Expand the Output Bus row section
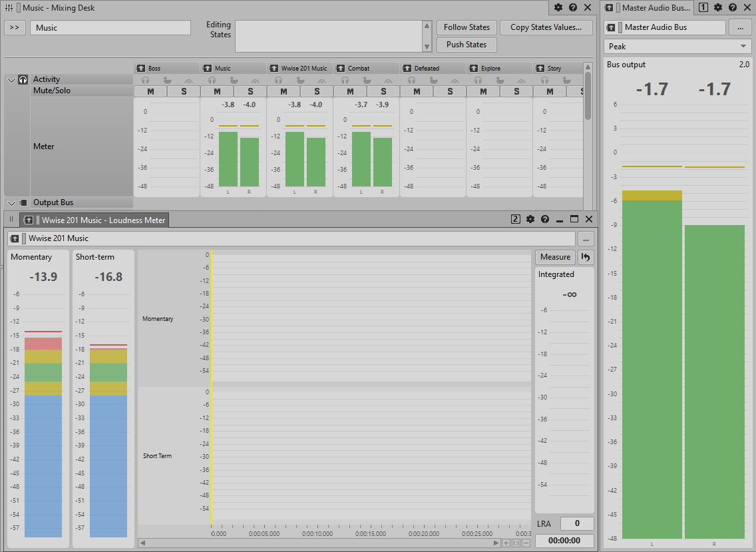This screenshot has width=756, height=552. [x=11, y=202]
